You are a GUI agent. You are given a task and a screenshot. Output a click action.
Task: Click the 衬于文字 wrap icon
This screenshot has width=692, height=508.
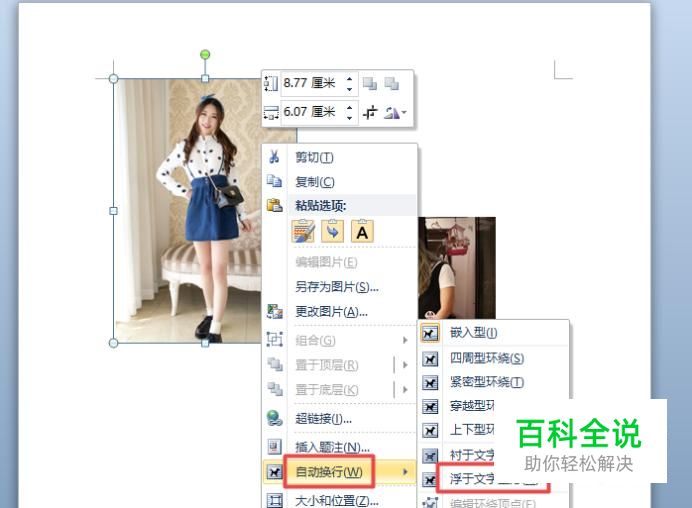[430, 455]
